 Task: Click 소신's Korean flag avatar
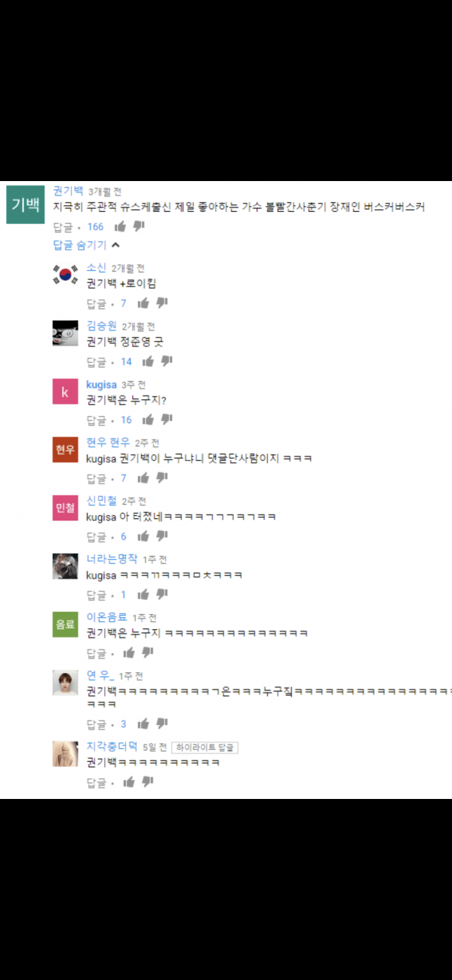(66, 275)
